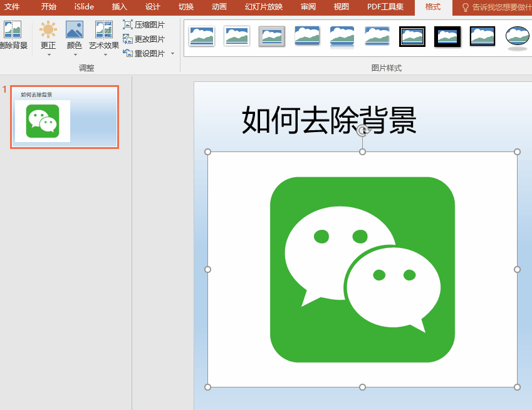Viewport: 532px width, 410px height.
Task: Click the 更改图片 change picture button
Action: coord(144,39)
